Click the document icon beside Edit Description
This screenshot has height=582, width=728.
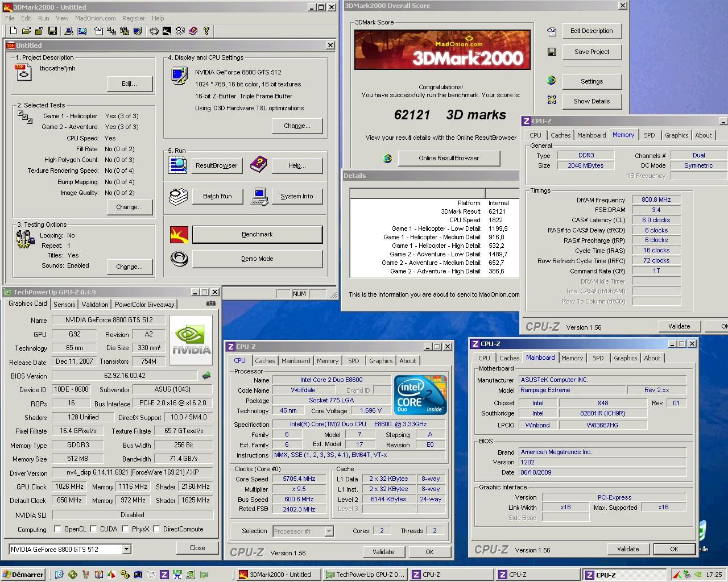(552, 31)
